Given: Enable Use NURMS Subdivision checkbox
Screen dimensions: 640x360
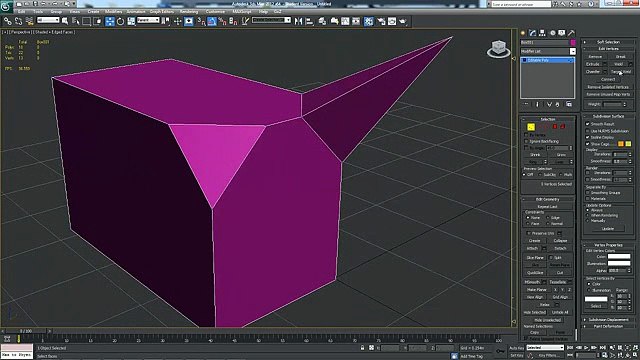Looking at the screenshot, I should pos(588,131).
